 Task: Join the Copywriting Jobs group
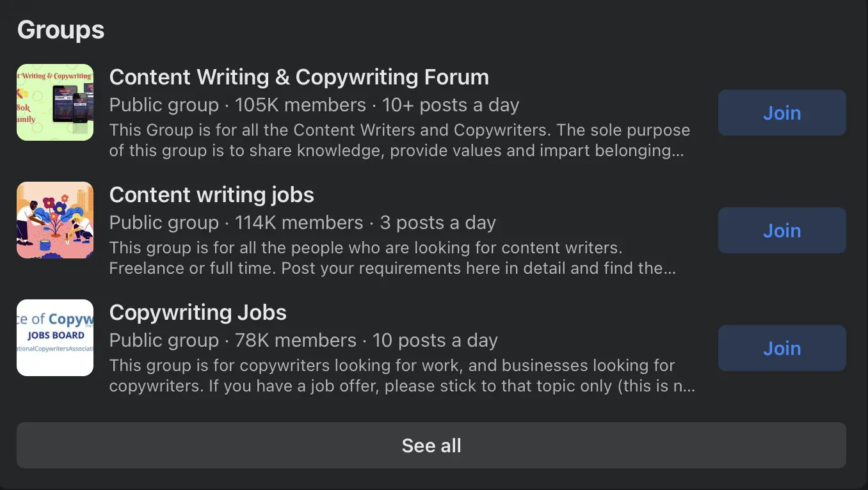coord(782,348)
